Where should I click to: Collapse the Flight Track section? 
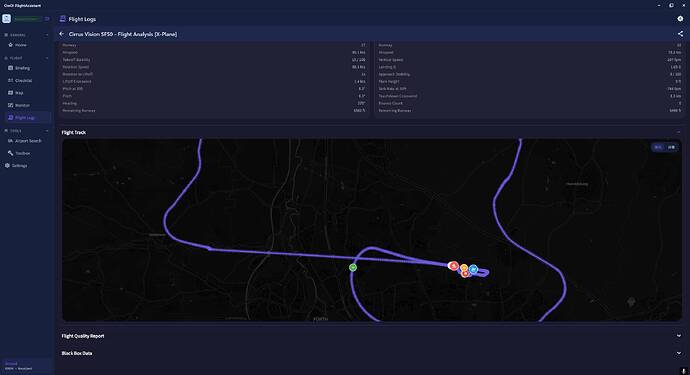(679, 132)
